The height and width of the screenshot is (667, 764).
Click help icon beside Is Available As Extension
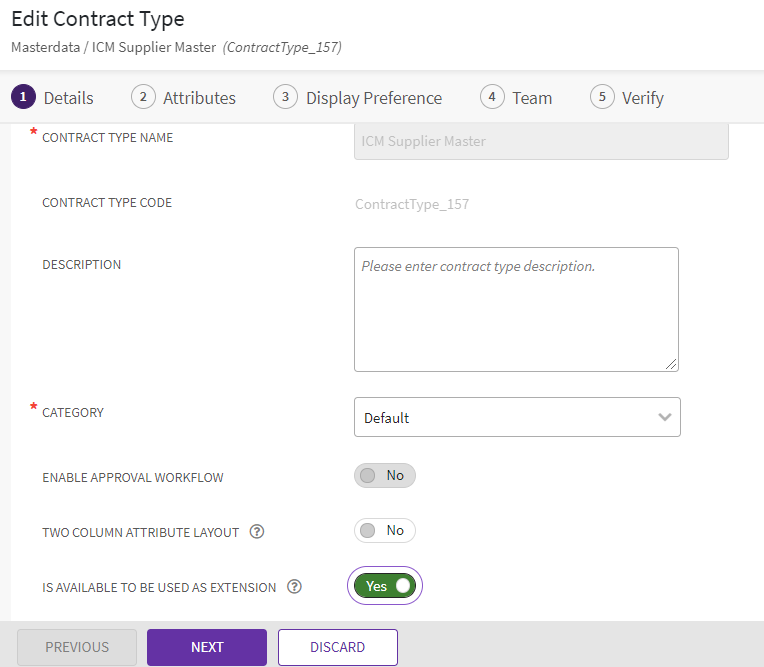pos(294,587)
